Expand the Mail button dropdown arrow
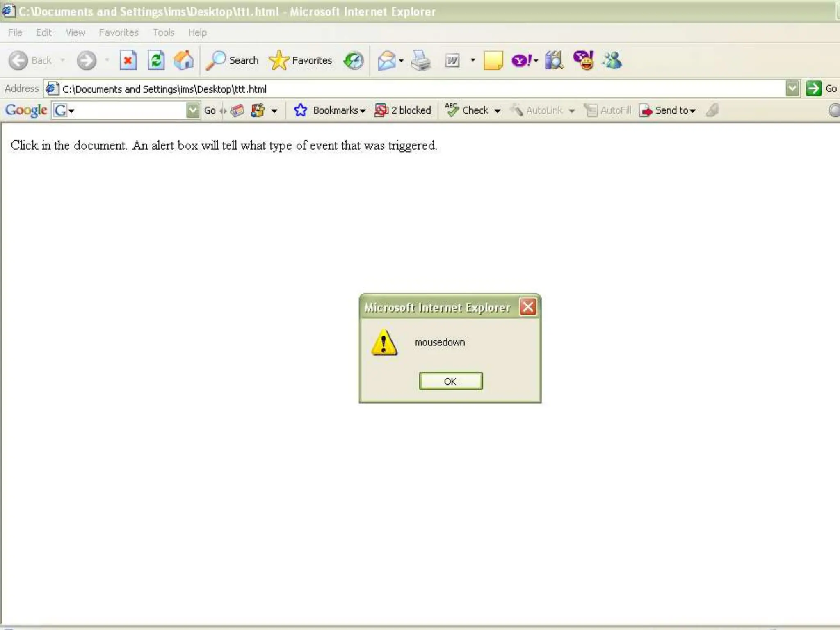This screenshot has width=840, height=630. tap(401, 61)
